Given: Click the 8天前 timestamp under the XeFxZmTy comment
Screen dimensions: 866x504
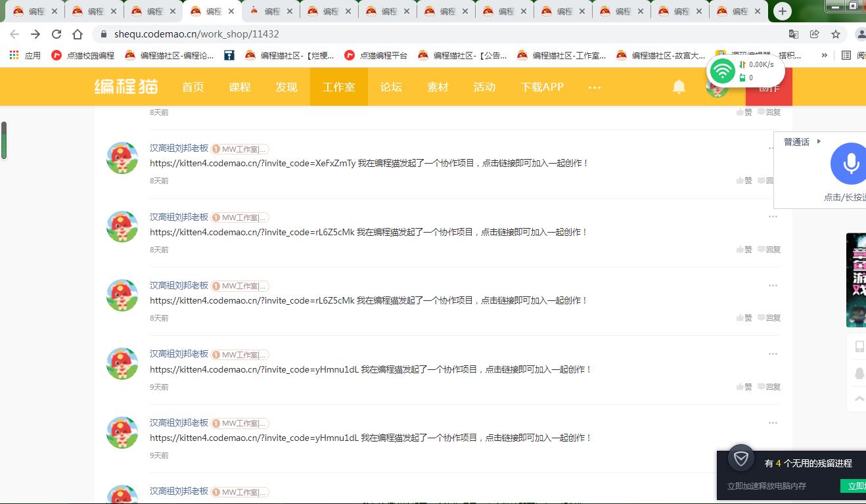Looking at the screenshot, I should pos(159,181).
